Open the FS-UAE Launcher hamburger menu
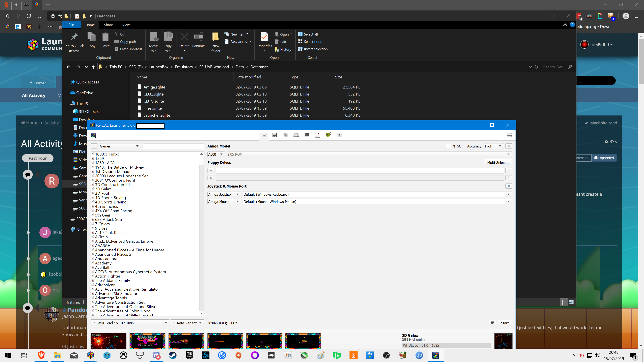Viewport: 644px width, 362px height. [509, 135]
